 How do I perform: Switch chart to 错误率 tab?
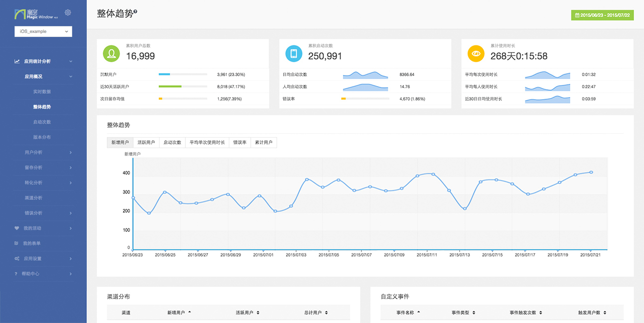(x=240, y=143)
